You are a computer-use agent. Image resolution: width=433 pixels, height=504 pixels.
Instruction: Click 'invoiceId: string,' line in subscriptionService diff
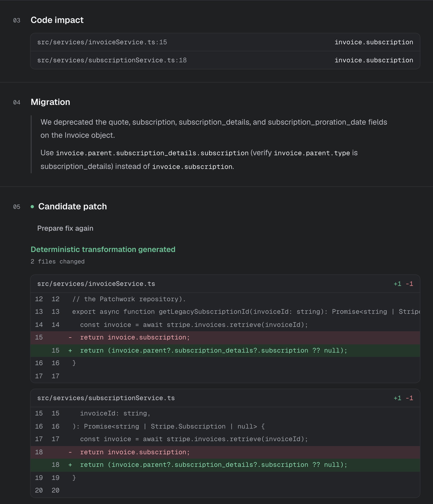[225, 413]
